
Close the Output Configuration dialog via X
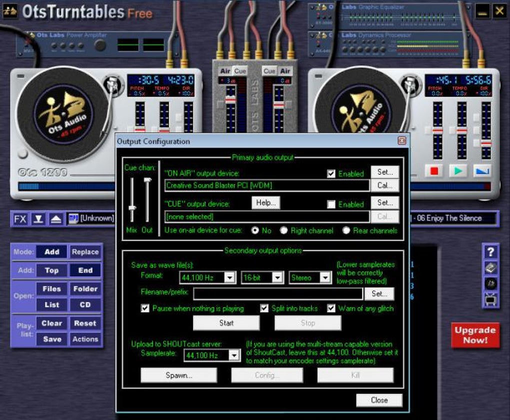point(402,141)
